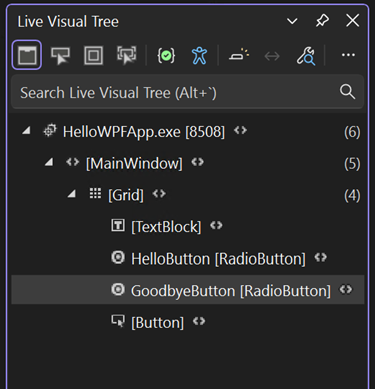375x389 pixels.
Task: Click the button icon before [Button]
Action: click(x=118, y=321)
